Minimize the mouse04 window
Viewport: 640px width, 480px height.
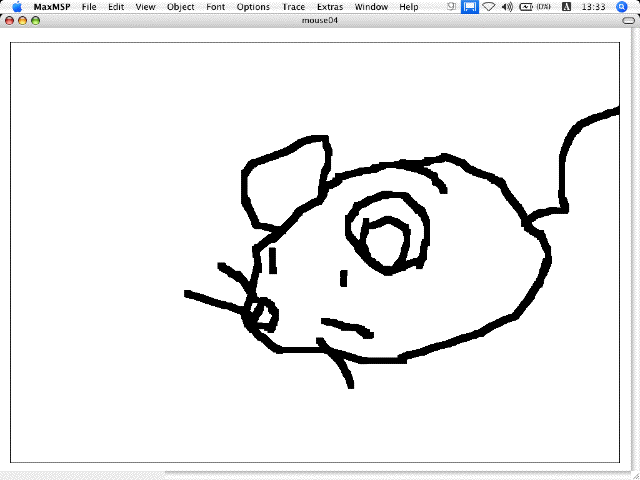click(22, 21)
